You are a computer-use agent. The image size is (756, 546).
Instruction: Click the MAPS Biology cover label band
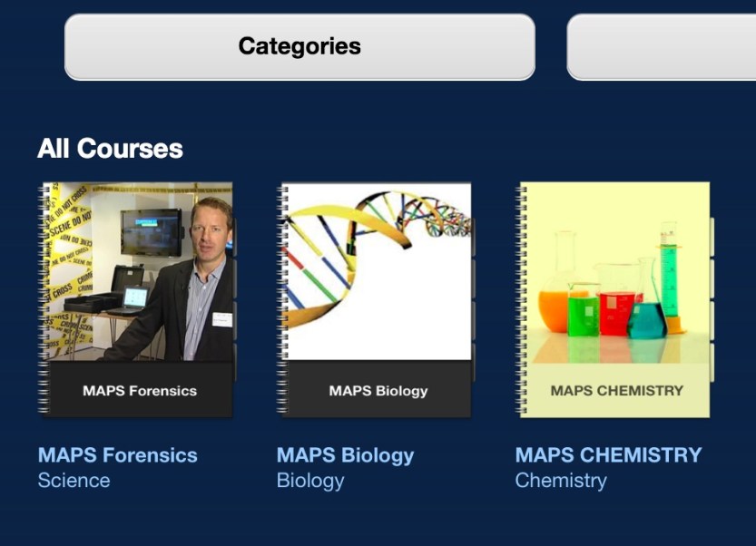click(378, 391)
